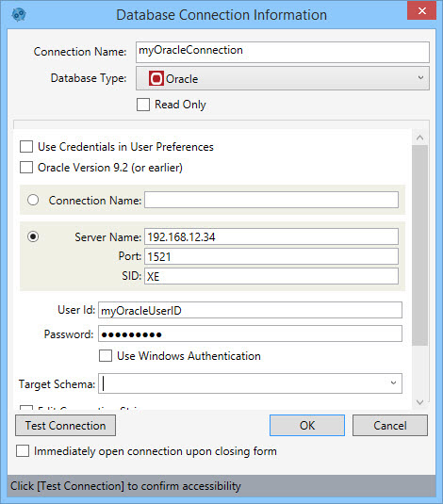Viewport: 443px width, 504px height.
Task: Click the empty Connection Name field beside radio
Action: point(271,200)
